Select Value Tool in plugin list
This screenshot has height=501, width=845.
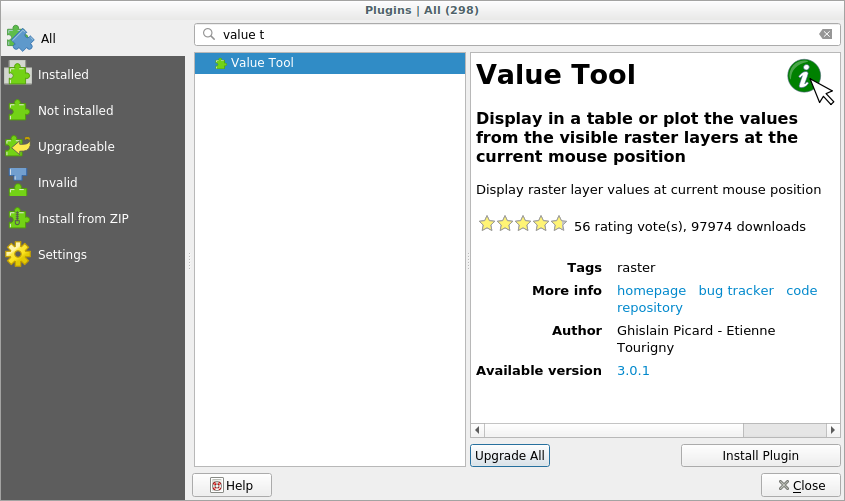tap(262, 63)
